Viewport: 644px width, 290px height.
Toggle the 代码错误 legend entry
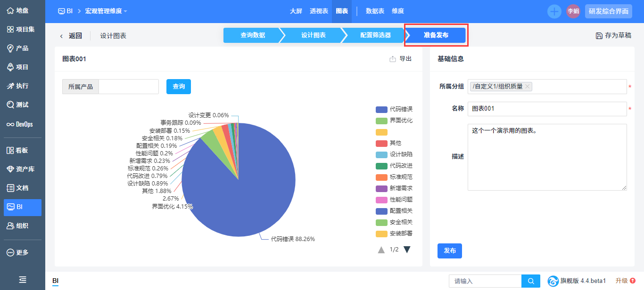pyautogui.click(x=394, y=109)
